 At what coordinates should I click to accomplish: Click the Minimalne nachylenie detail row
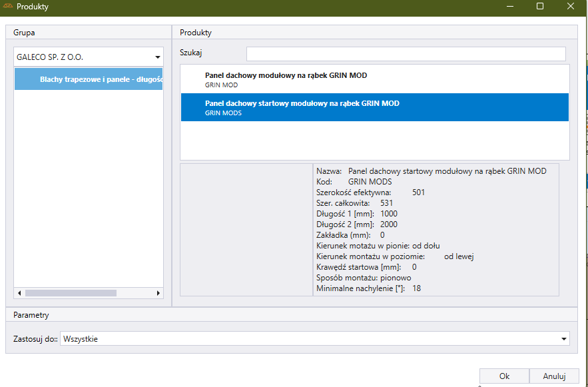pos(368,288)
